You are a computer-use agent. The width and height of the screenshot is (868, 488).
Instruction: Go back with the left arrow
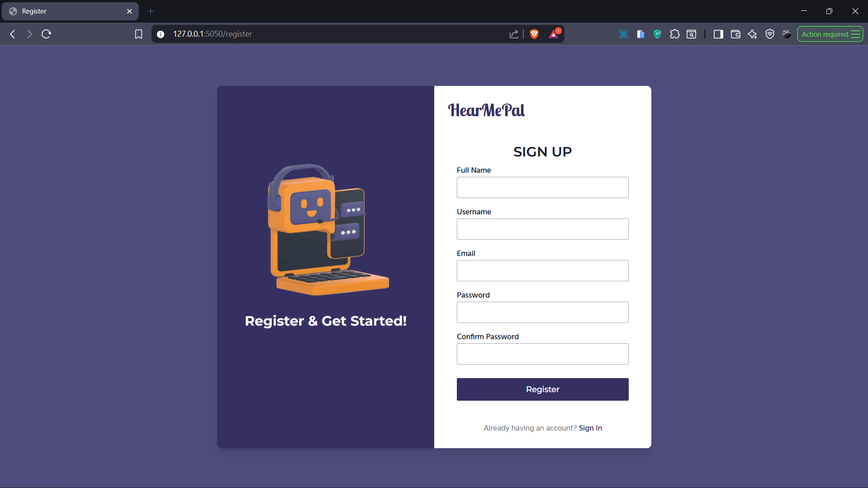click(x=13, y=34)
